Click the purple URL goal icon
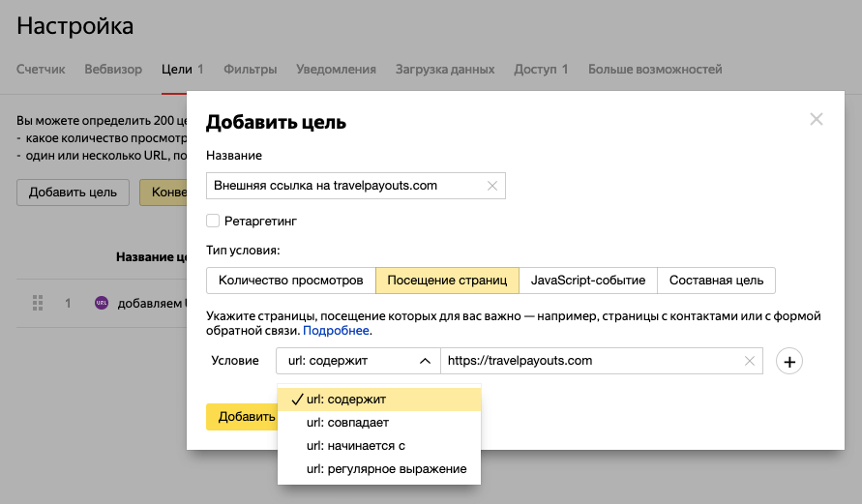Screen dimensions: 862x504 [102, 303]
